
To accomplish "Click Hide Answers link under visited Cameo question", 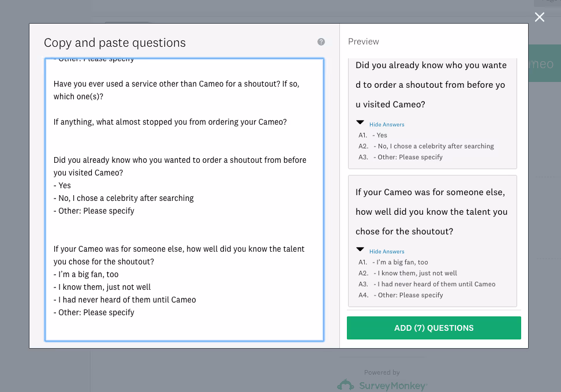I will (387, 125).
